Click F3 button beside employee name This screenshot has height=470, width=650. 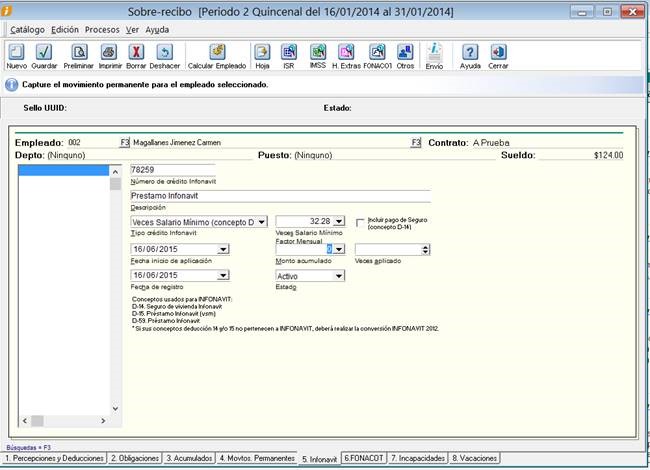(x=416, y=143)
